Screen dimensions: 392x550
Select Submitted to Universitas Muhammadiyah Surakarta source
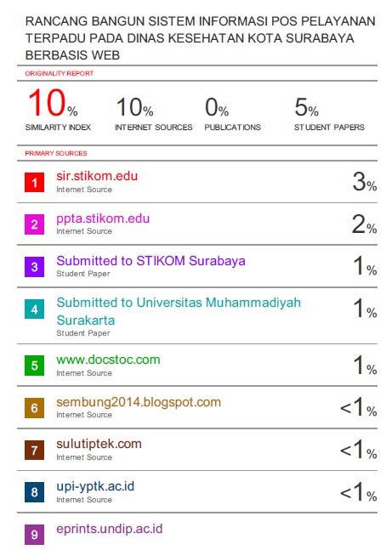click(179, 311)
